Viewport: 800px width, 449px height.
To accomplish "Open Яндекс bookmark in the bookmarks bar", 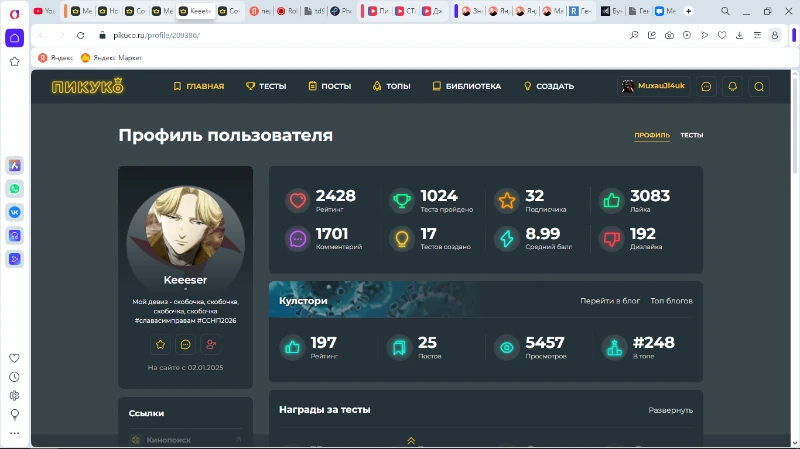I will click(x=56, y=58).
